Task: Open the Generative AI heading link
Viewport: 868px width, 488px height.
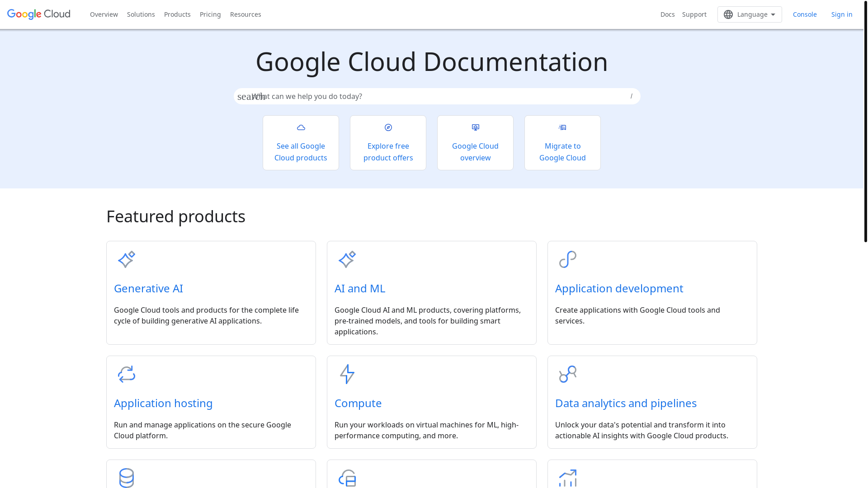Action: [148, 288]
